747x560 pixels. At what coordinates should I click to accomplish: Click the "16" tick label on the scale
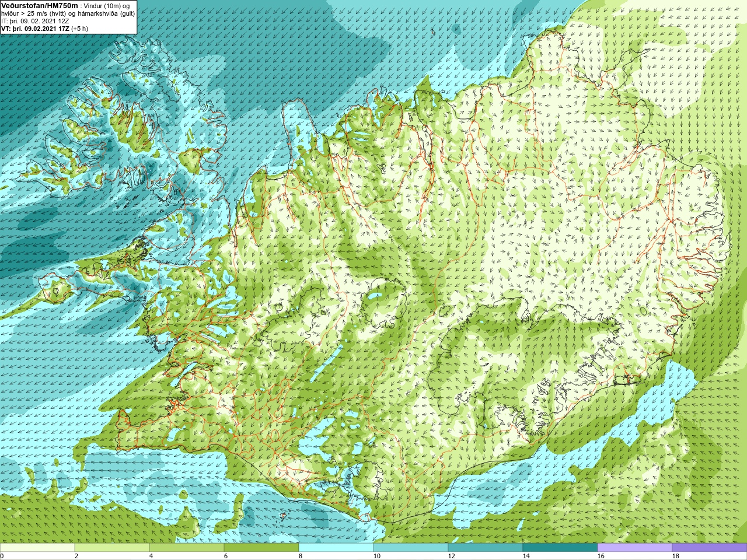[x=601, y=556]
